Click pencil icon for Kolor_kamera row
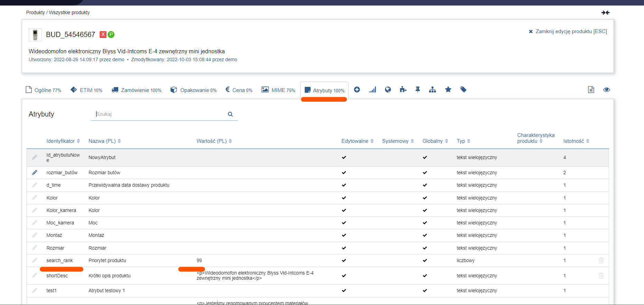 [x=35, y=210]
